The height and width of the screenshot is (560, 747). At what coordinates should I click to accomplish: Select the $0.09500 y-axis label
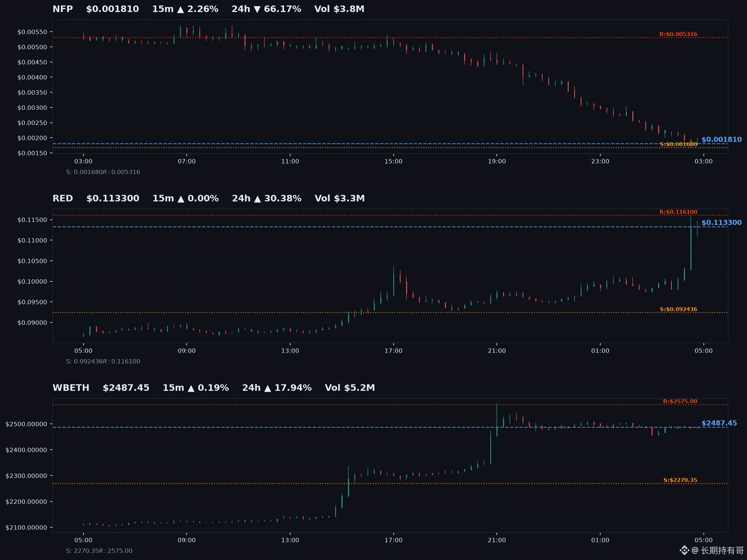tap(32, 302)
